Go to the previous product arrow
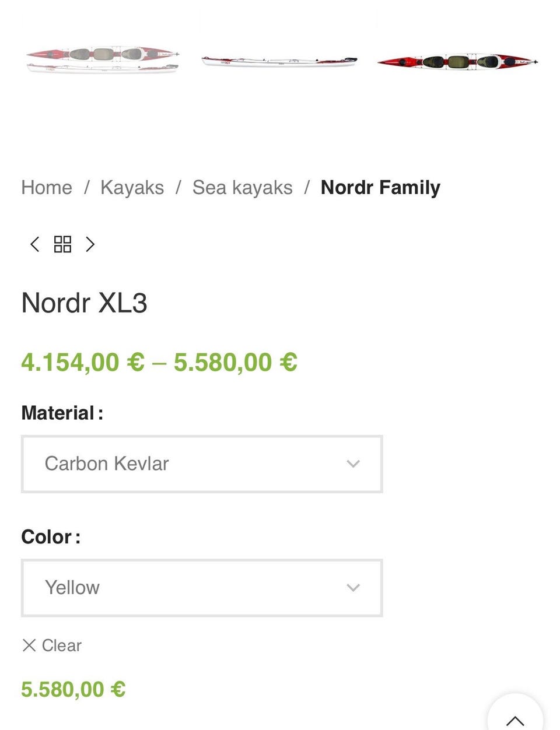The height and width of the screenshot is (730, 560). pyautogui.click(x=34, y=244)
